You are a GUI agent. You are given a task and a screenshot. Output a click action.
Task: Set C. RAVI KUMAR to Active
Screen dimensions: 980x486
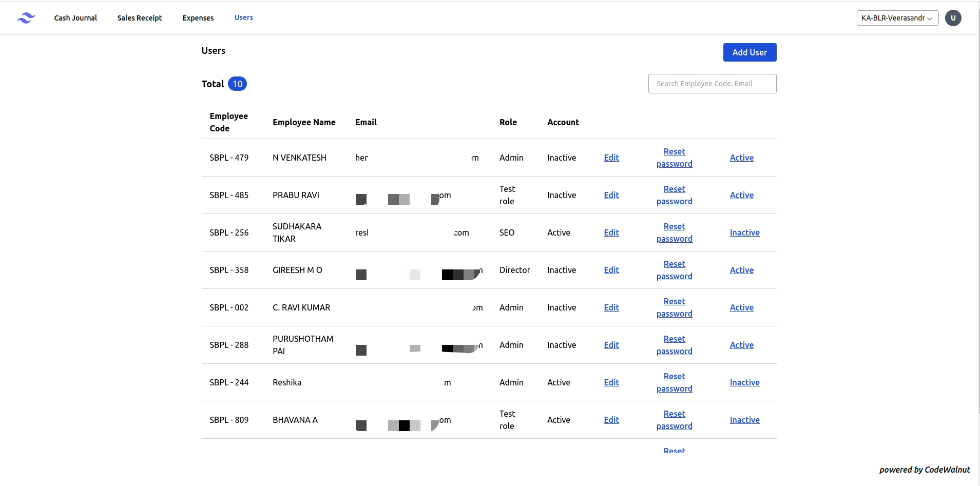pyautogui.click(x=742, y=307)
